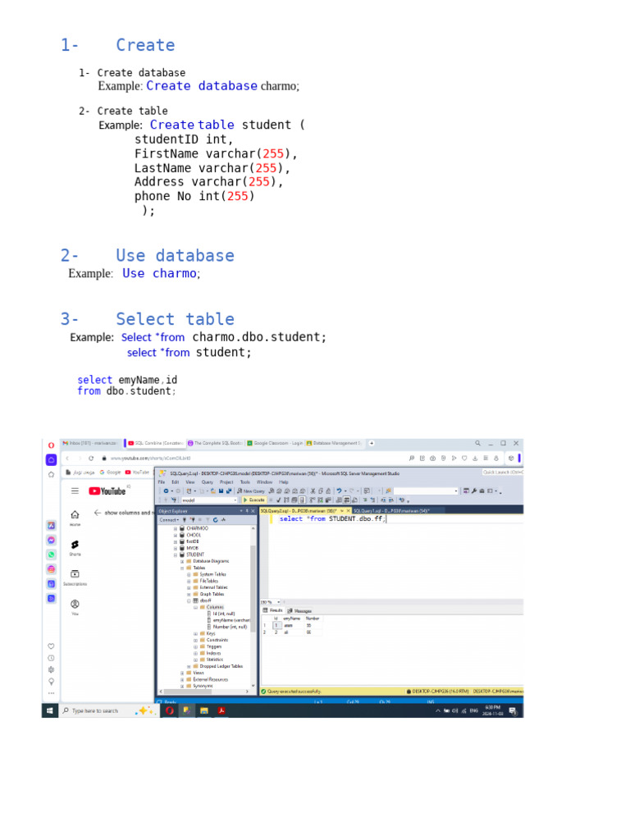
Task: Click Save icon in SSMS toolbar
Action: click(221, 491)
